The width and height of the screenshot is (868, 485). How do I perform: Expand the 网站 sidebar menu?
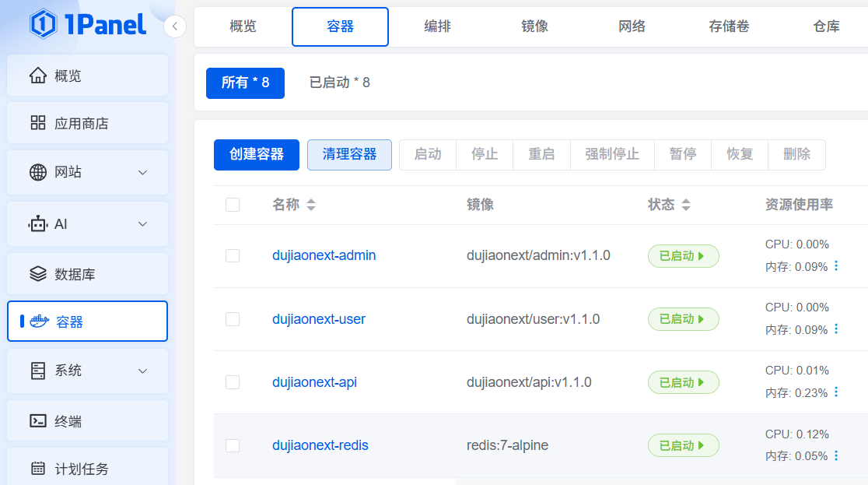click(142, 172)
